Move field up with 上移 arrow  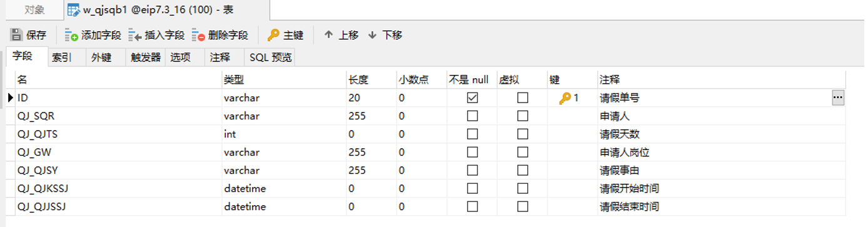(x=328, y=35)
